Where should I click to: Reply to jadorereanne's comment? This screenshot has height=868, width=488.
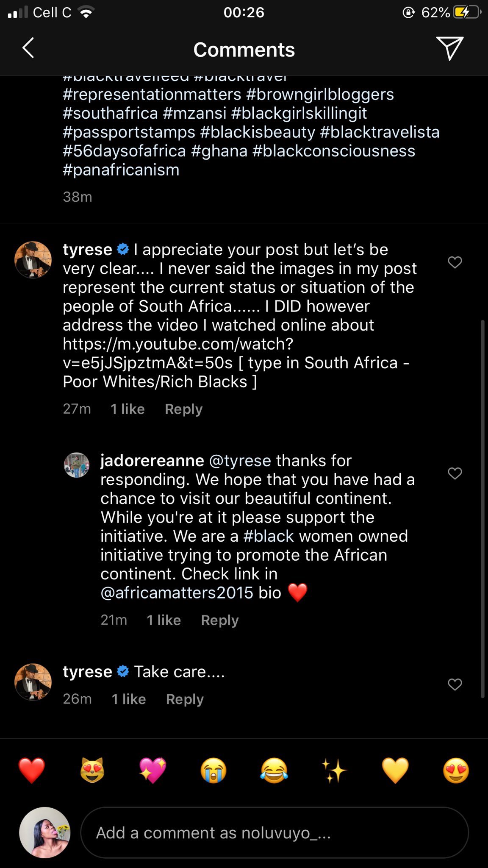point(220,620)
